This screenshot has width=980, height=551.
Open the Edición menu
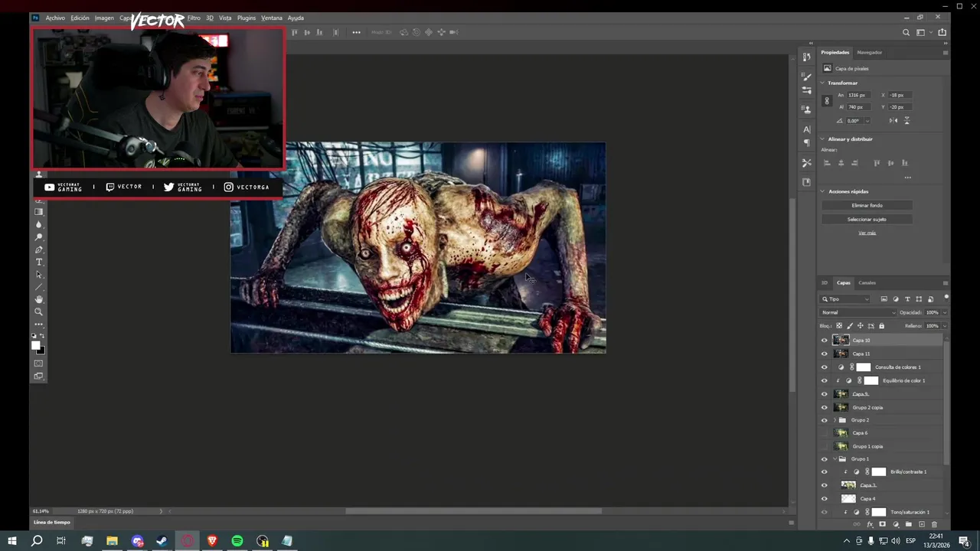click(x=80, y=18)
